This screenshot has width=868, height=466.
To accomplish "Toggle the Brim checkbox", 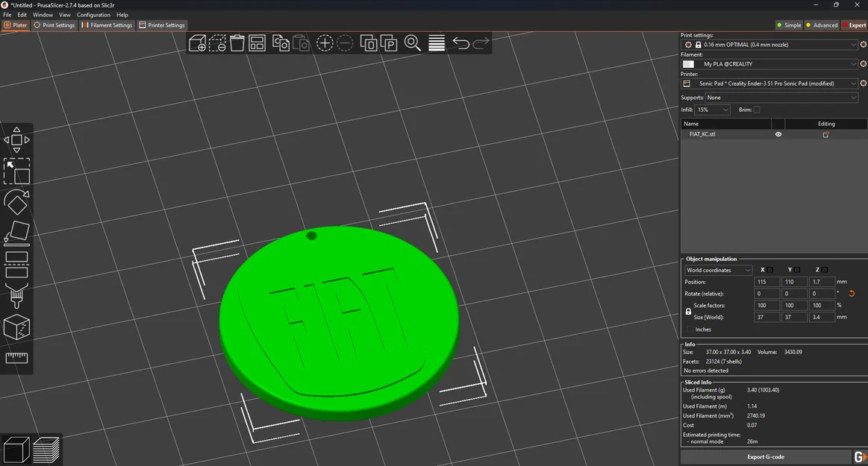I will pos(757,110).
